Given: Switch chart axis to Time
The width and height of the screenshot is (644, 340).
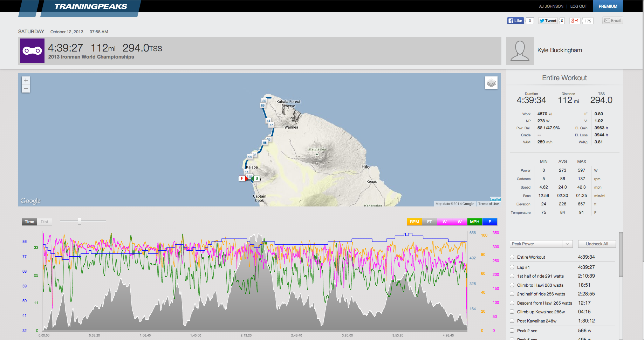Looking at the screenshot, I should click(29, 222).
